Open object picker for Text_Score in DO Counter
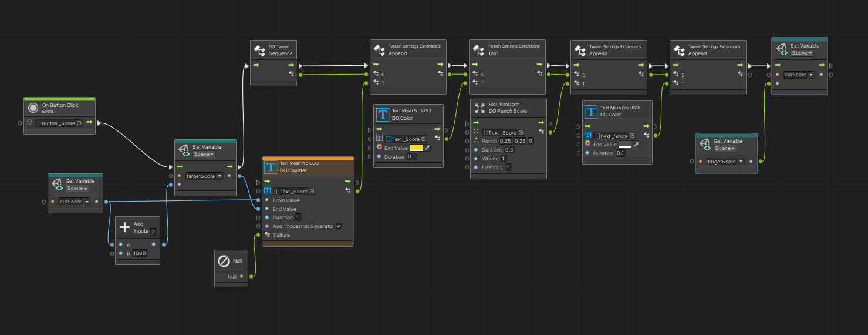The width and height of the screenshot is (868, 335). pos(312,192)
